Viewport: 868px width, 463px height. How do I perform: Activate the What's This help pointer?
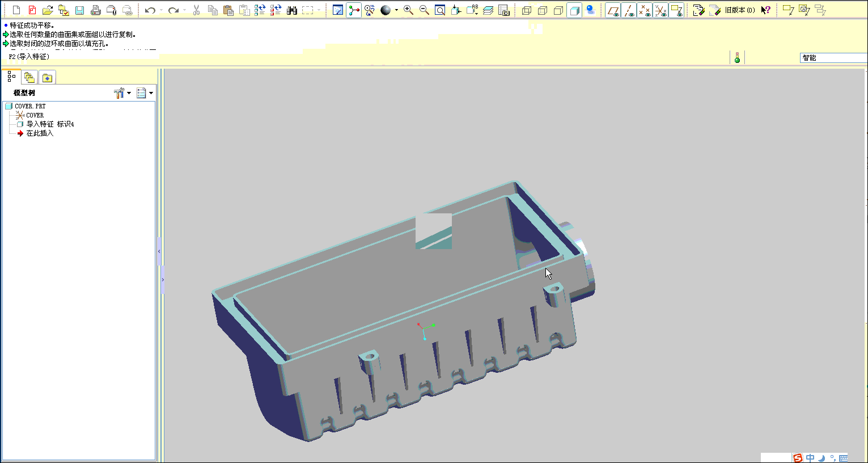[765, 10]
